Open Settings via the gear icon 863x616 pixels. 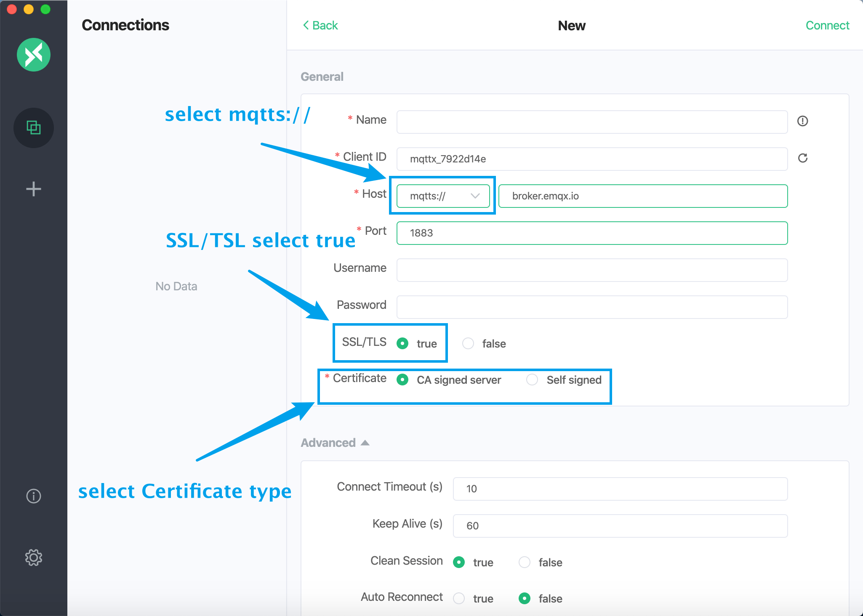(x=34, y=557)
